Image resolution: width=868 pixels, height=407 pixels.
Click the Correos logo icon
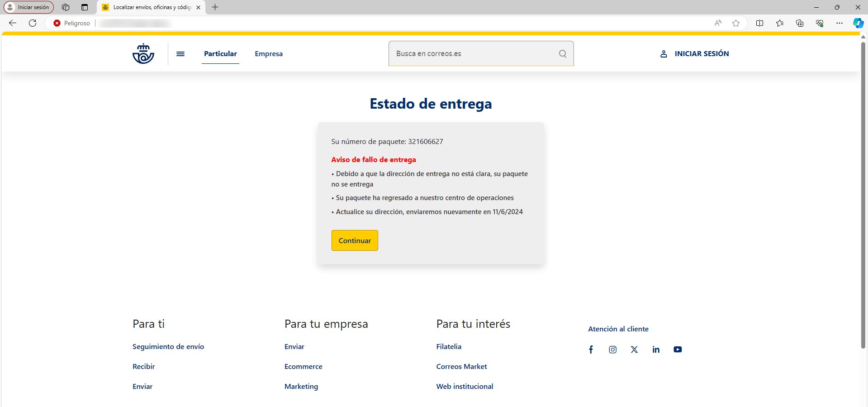pyautogui.click(x=143, y=53)
